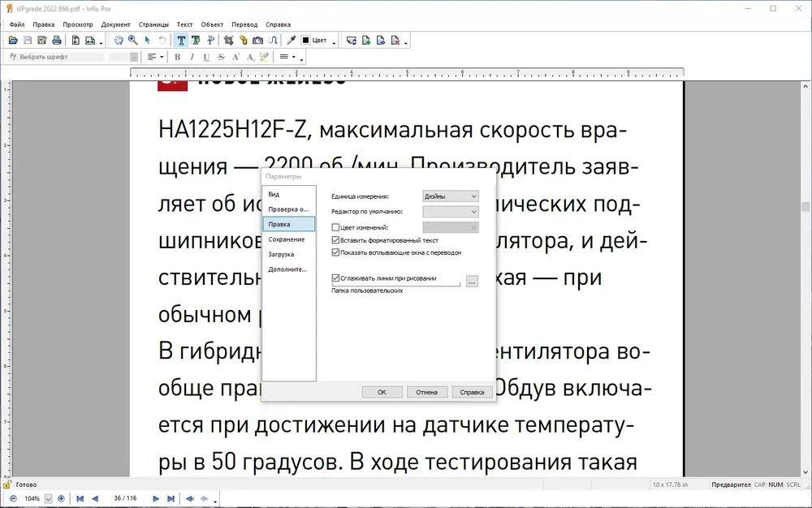Toggle Strikethrough formatting button
This screenshot has width=812, height=508.
pyautogui.click(x=221, y=57)
